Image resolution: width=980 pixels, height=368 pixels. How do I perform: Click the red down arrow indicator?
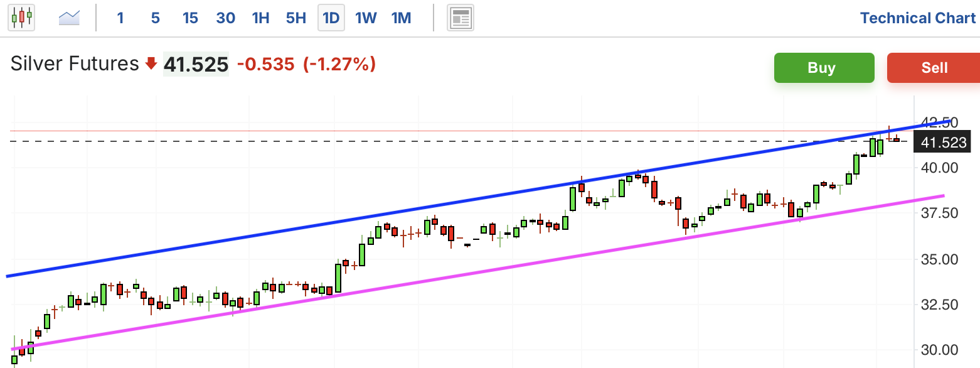pos(151,63)
